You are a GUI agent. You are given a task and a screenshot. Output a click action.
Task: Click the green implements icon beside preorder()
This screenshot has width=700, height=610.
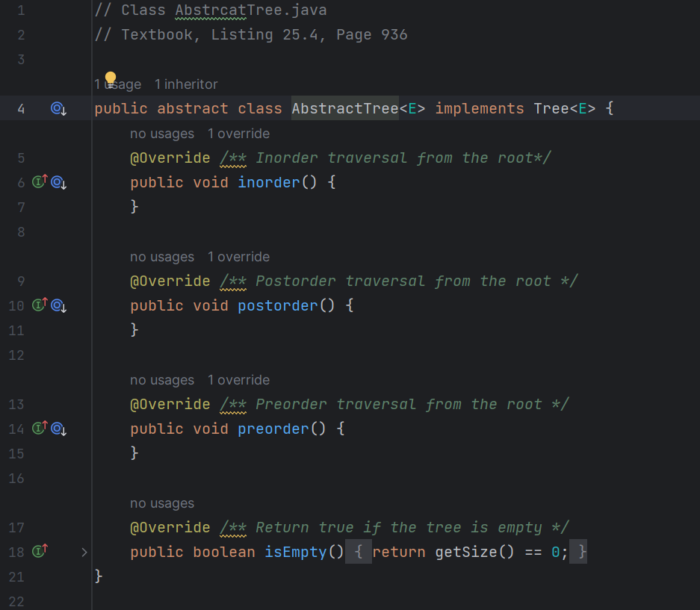click(x=37, y=428)
